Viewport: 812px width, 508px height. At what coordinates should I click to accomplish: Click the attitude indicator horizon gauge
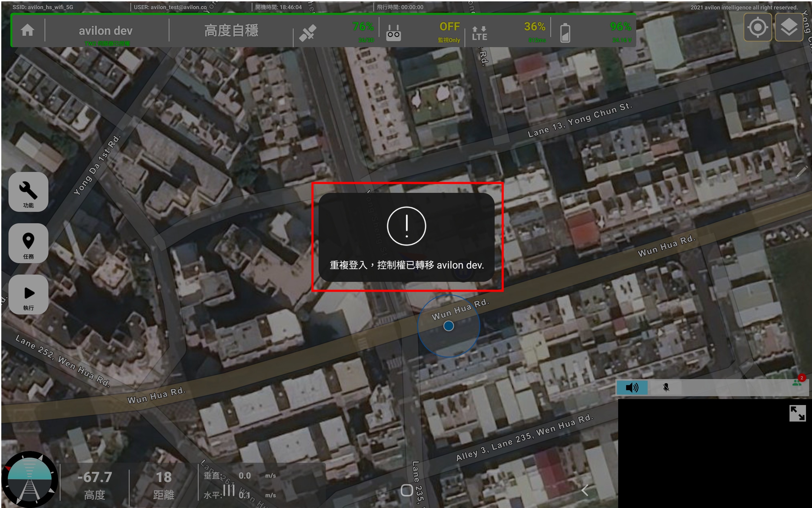pos(30,480)
